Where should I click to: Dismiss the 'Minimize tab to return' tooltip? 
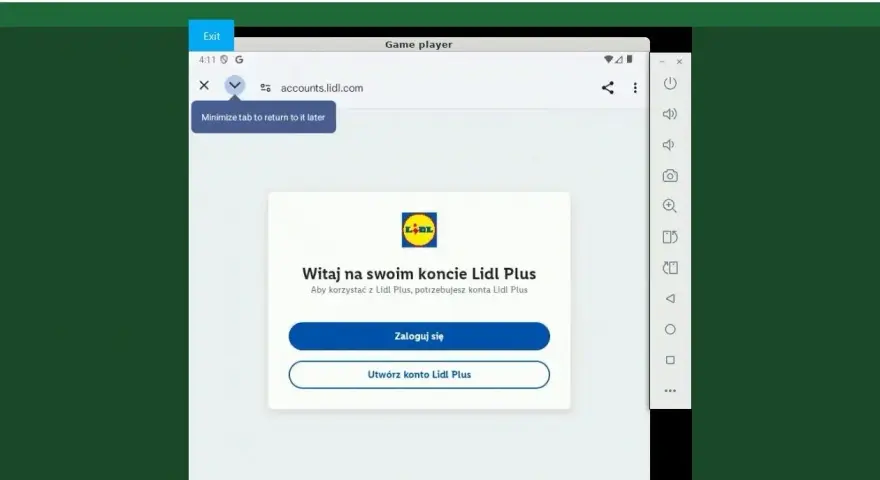(263, 117)
